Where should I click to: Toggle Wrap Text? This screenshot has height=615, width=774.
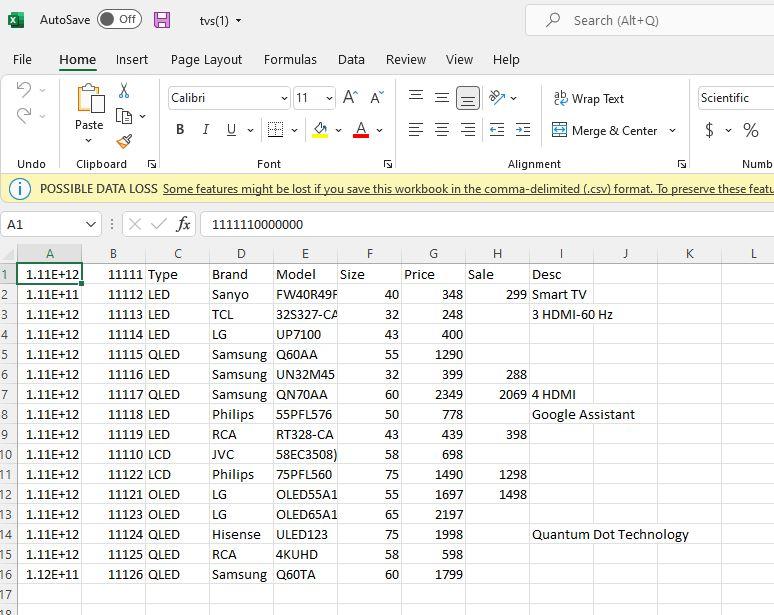point(588,99)
